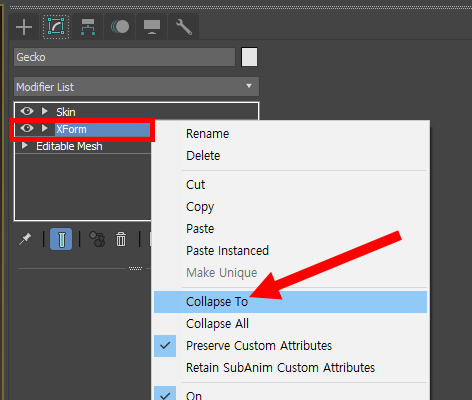Viewport: 472px width, 400px height.
Task: Toggle Show End Result button
Action: (61, 239)
